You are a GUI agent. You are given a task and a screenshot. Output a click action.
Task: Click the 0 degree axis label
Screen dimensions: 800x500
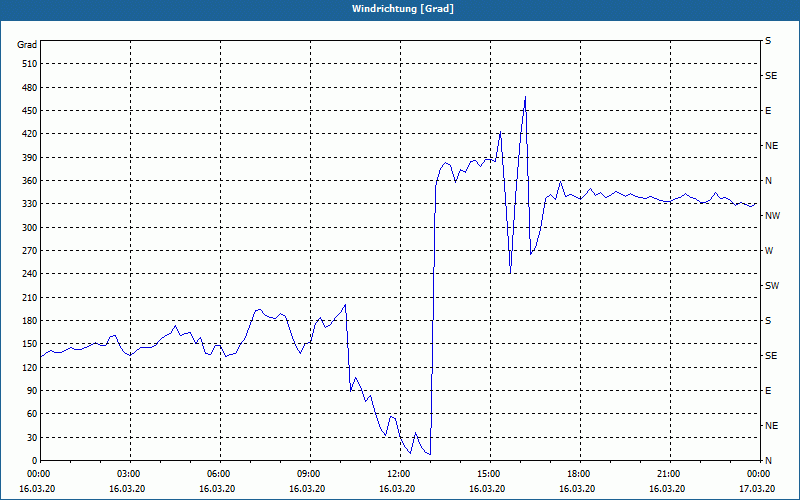pos(34,461)
